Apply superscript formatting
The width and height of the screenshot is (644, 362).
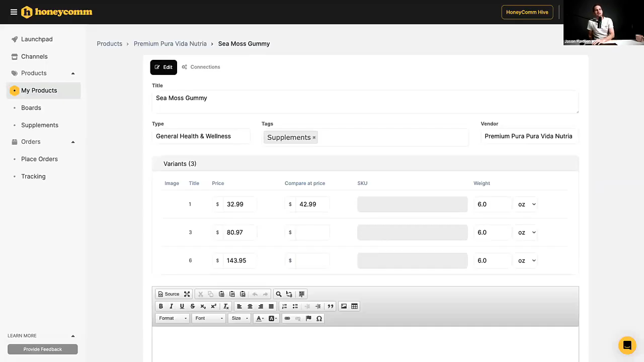click(214, 306)
